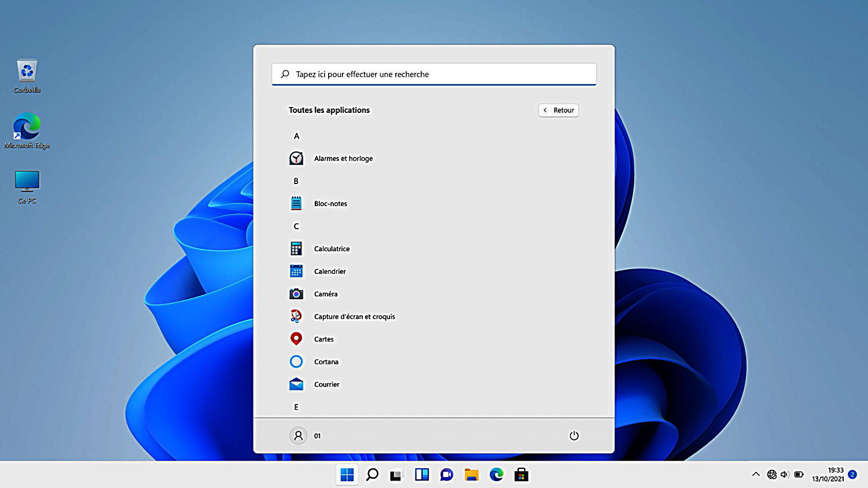The image size is (868, 488).
Task: Select the Microsoft Edge desktop shortcut
Action: 27,131
